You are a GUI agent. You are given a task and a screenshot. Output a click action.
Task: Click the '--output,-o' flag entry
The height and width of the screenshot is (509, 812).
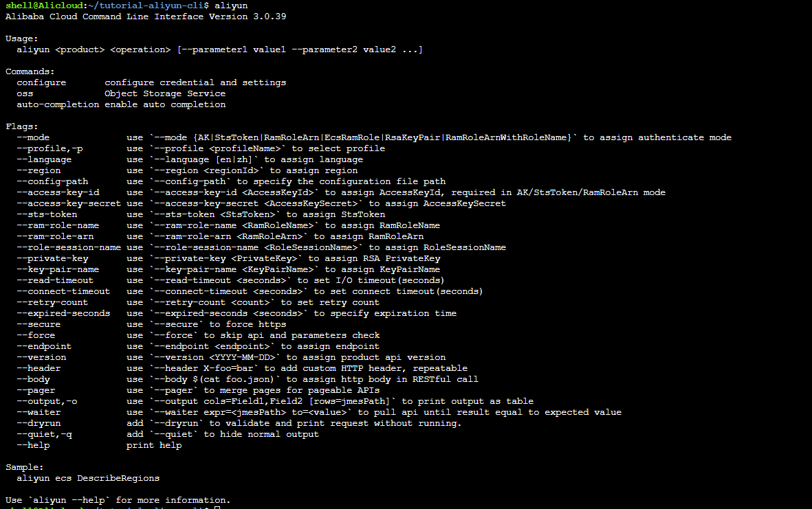(47, 401)
